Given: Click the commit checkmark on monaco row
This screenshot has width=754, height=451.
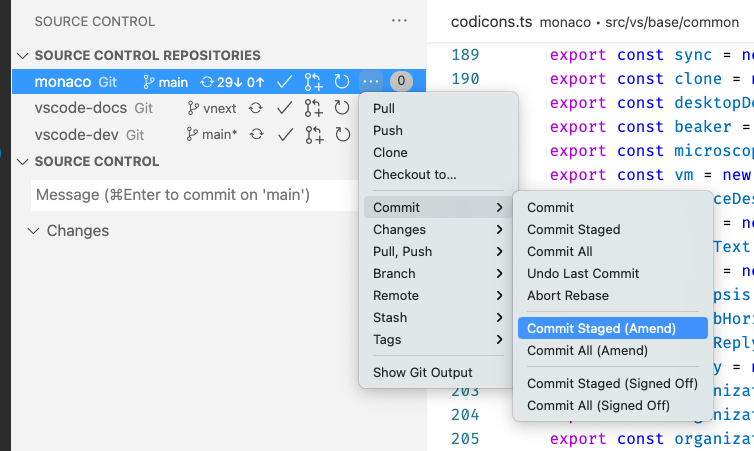Looking at the screenshot, I should click(285, 82).
